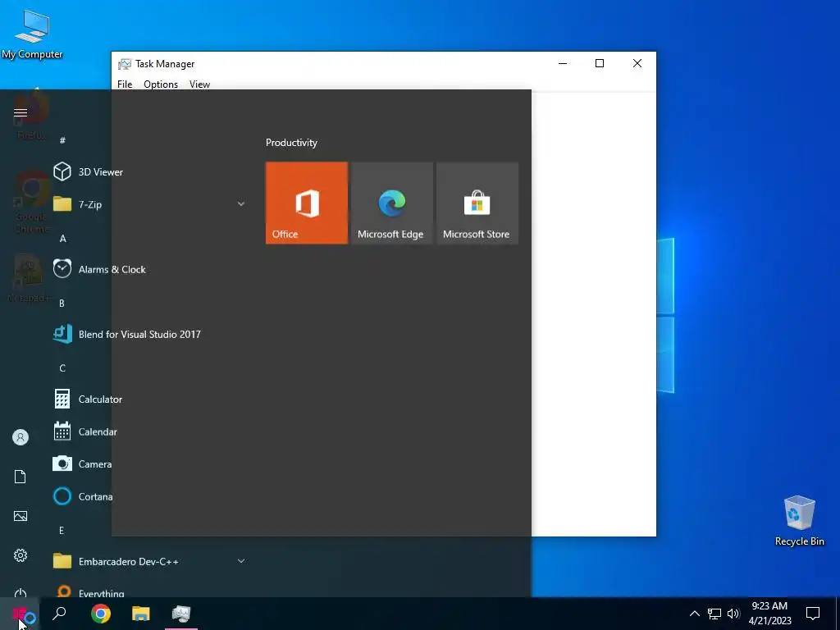Open the notification center icon
The width and height of the screenshot is (840, 630).
(813, 614)
